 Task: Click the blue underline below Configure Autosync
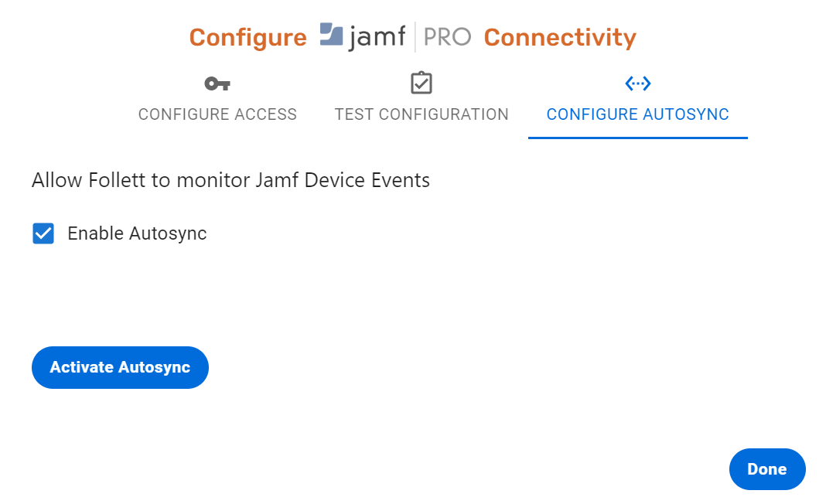click(637, 138)
